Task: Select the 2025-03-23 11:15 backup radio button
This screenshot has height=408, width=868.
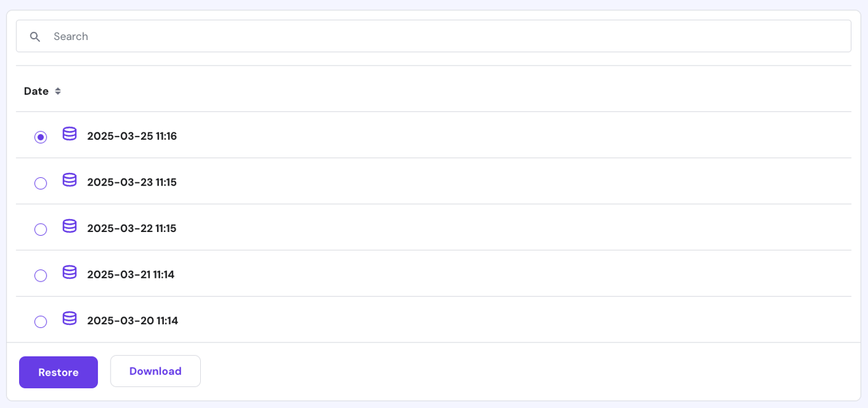Action: pyautogui.click(x=41, y=183)
